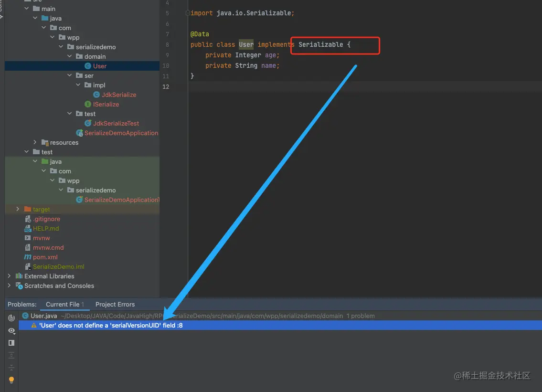This screenshot has height=392, width=542.
Task: Open ISerialize in the project tree
Action: click(106, 104)
